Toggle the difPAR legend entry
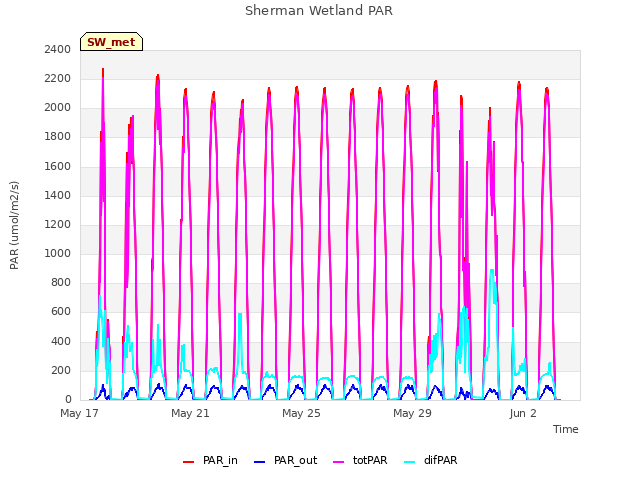 431,460
